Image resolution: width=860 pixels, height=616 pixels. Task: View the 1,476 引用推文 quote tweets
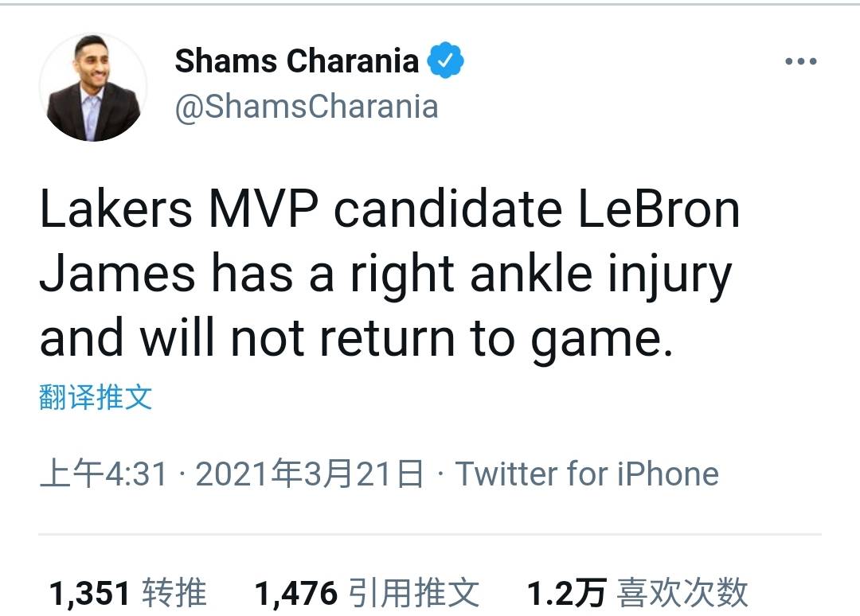tap(367, 593)
